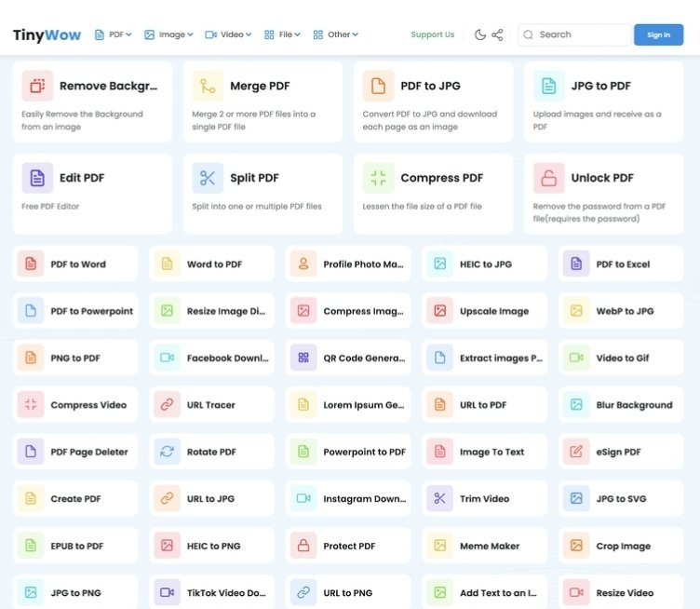This screenshot has width=700, height=609.
Task: Open the HEIC to JPG tool
Action: pos(484,264)
